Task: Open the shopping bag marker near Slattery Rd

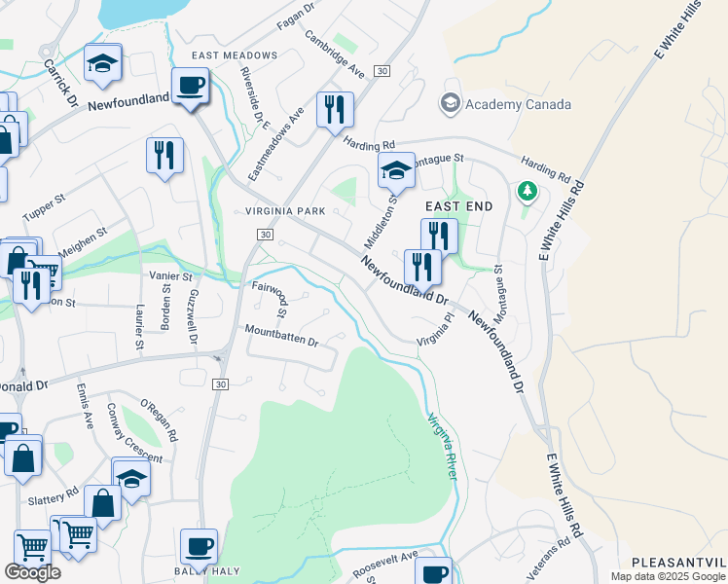Action: click(102, 505)
